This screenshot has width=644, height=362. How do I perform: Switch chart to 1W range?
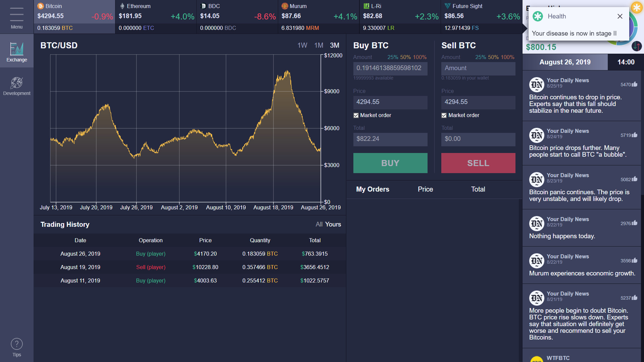point(302,45)
